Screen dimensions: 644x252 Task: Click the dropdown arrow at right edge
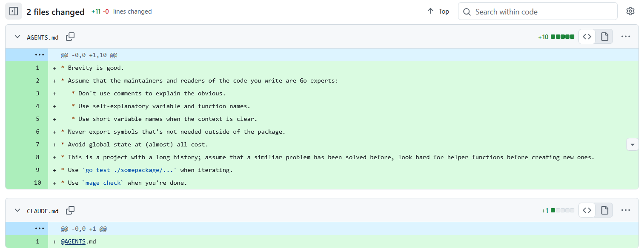632,145
